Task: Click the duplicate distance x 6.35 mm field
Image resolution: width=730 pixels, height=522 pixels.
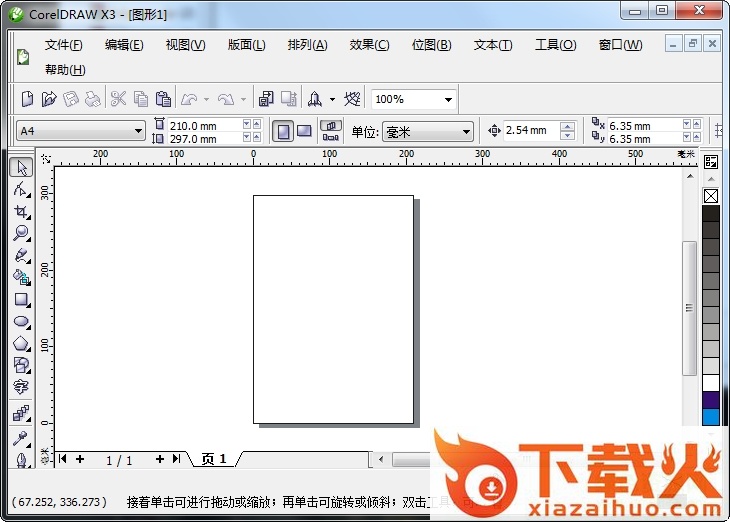Action: 644,126
